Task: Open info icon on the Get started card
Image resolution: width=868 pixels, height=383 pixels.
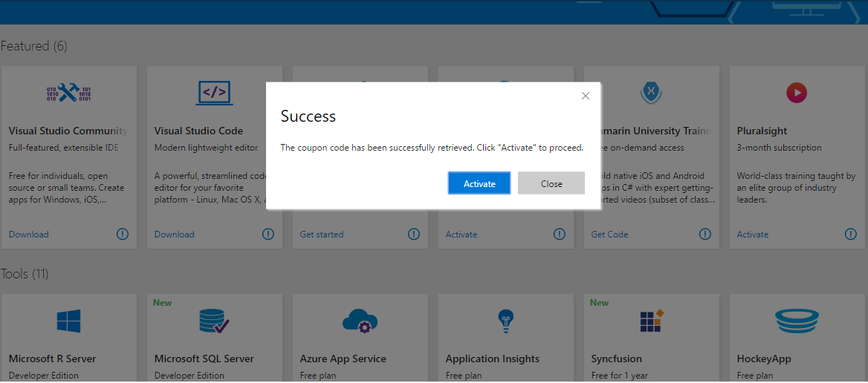Action: 413,234
